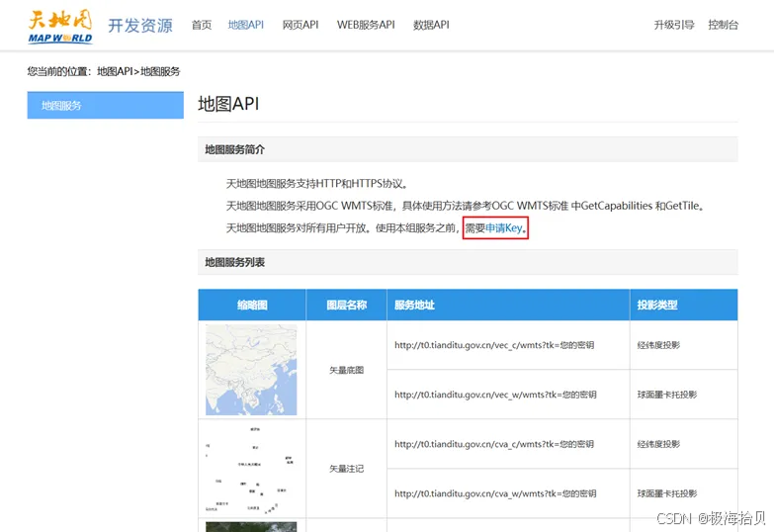Click 经纬度投影 in the vec_c row
The height and width of the screenshot is (532, 774).
658,345
